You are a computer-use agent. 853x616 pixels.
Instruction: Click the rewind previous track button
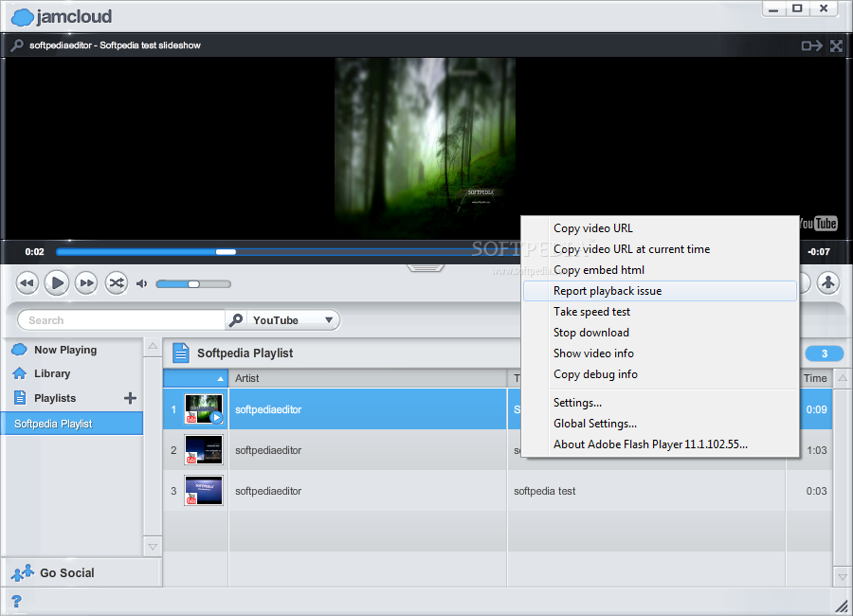point(27,283)
